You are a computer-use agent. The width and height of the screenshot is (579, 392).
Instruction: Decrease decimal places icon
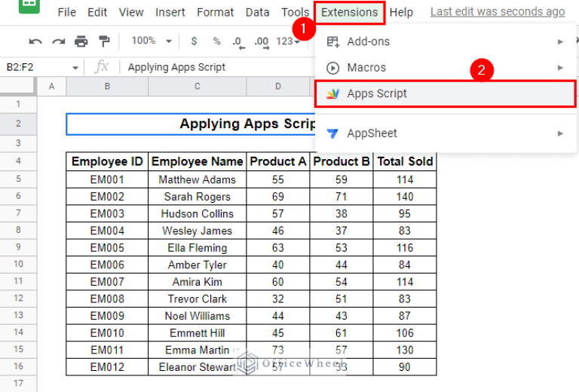point(238,42)
